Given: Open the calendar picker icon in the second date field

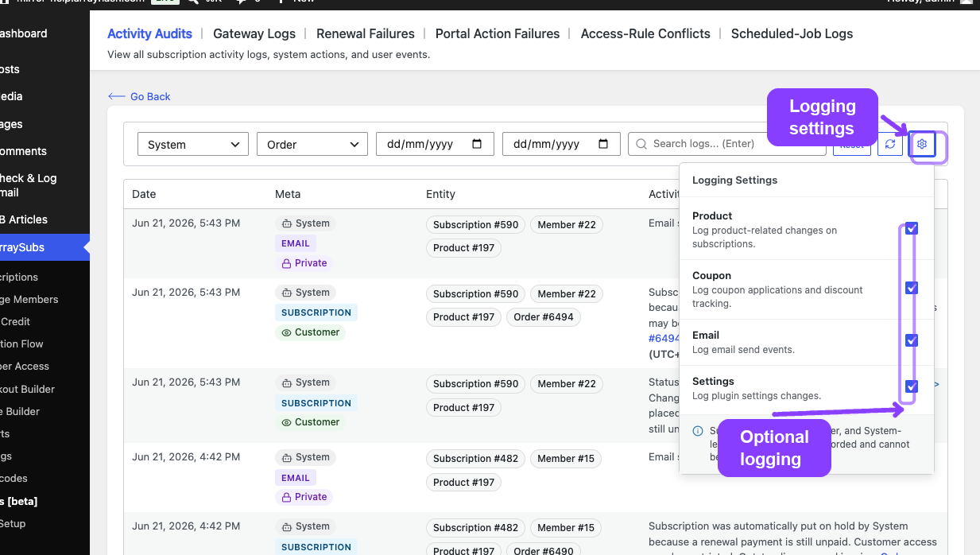Looking at the screenshot, I should click(603, 144).
